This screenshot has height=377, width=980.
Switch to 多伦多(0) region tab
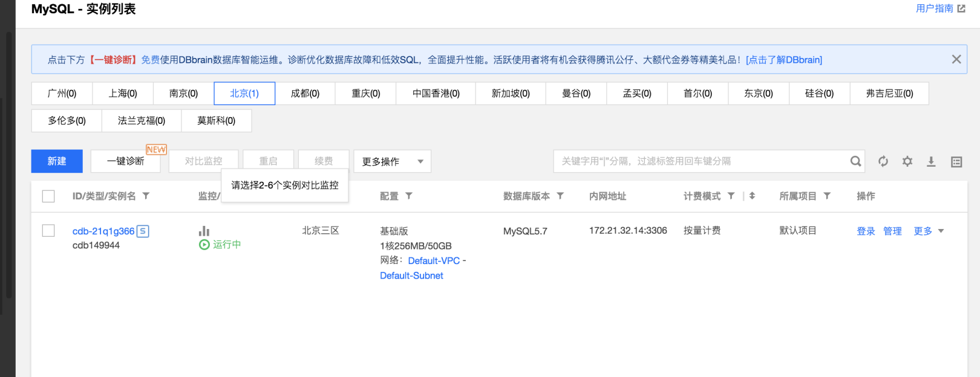[x=67, y=121]
